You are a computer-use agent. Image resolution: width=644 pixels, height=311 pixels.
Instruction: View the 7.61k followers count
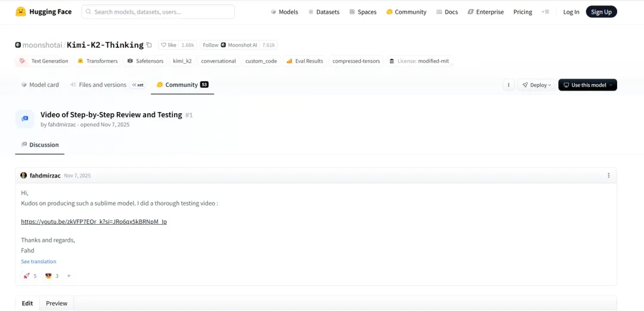[x=268, y=45]
